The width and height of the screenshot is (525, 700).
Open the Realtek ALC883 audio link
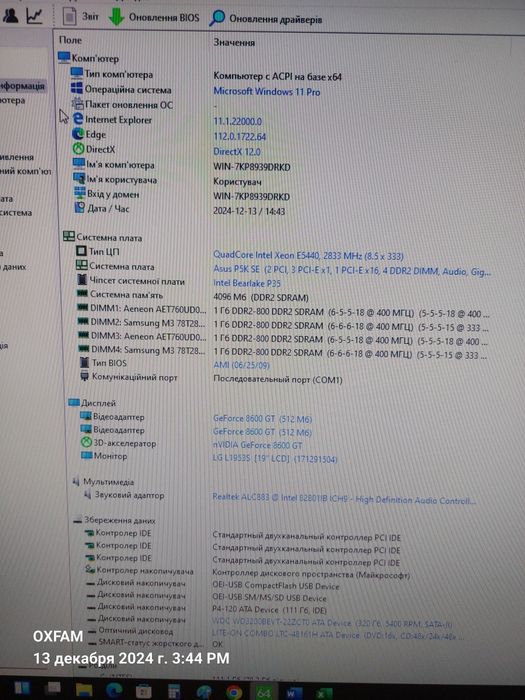344,499
